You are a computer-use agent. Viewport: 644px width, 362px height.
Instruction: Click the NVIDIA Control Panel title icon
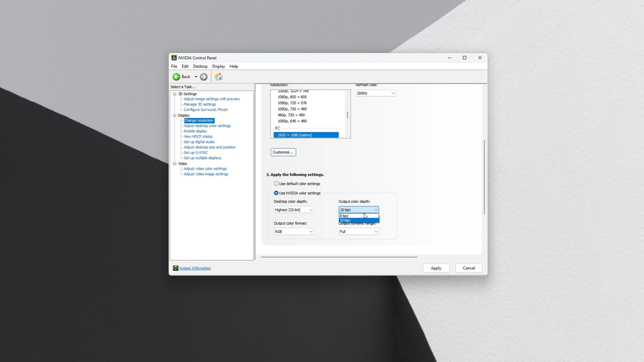click(174, 58)
